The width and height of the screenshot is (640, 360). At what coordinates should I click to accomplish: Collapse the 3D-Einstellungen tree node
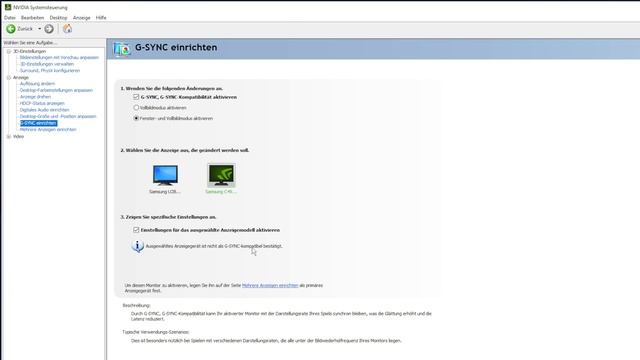click(9, 51)
